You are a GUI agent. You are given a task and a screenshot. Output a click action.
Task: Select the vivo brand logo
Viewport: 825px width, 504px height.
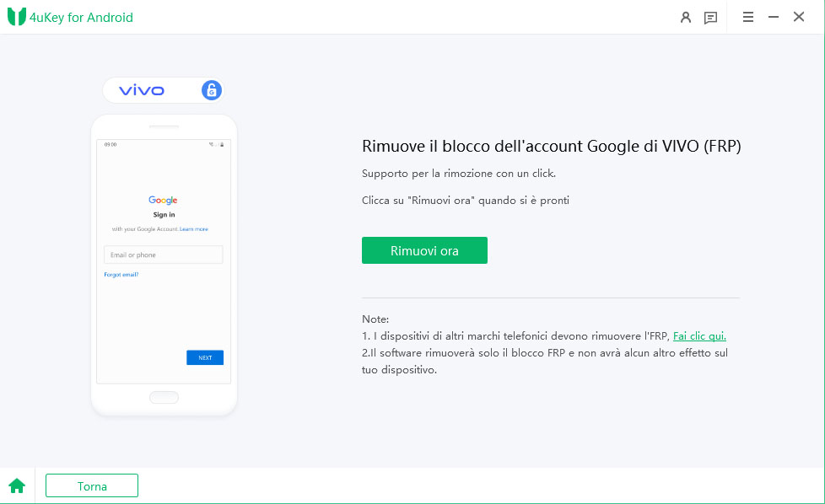(142, 90)
